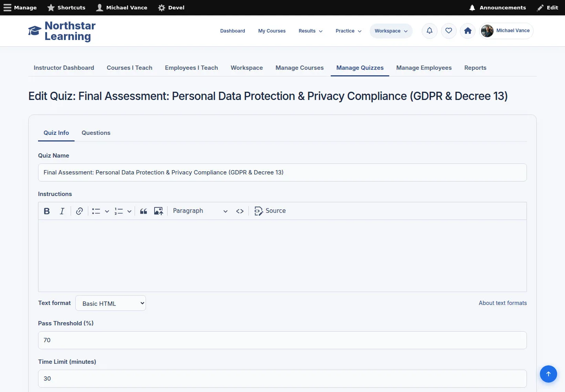The height and width of the screenshot is (392, 565).
Task: Open the Text format Basic HTML dropdown
Action: (111, 303)
